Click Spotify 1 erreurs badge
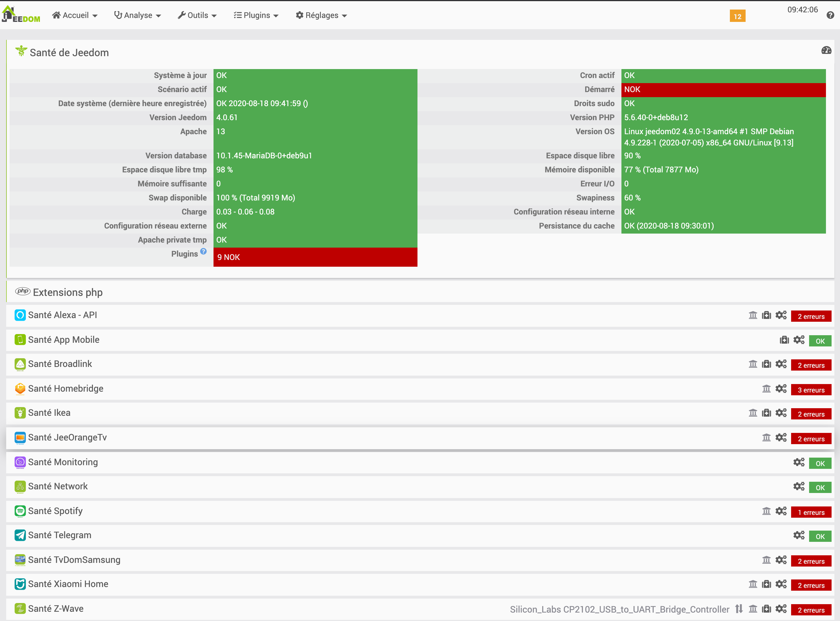This screenshot has height=621, width=840. pos(811,512)
